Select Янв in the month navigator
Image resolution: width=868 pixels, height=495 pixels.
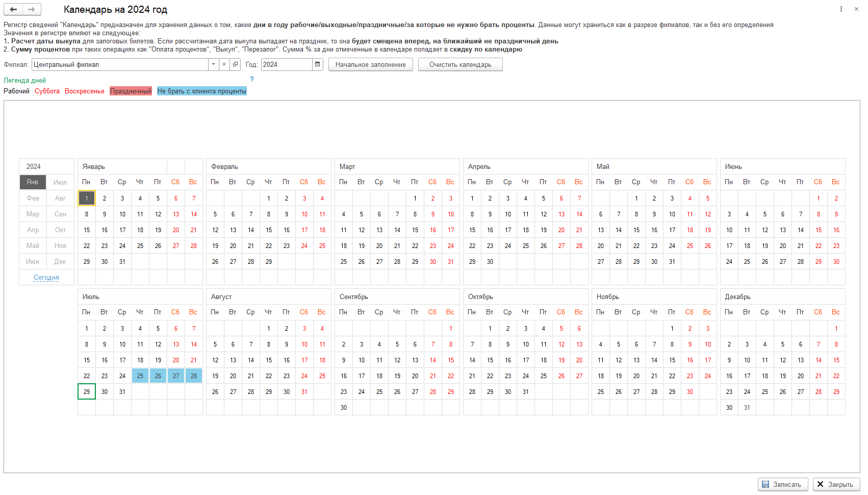click(33, 182)
